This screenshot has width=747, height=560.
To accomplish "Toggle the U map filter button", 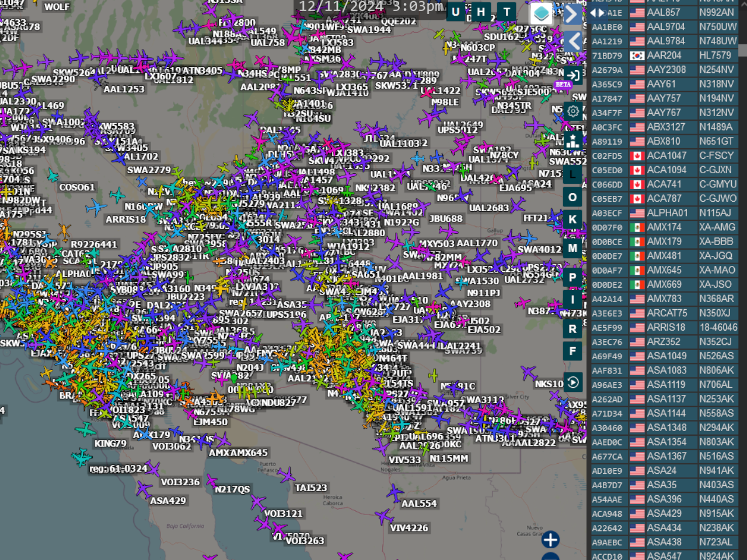I will click(x=456, y=12).
